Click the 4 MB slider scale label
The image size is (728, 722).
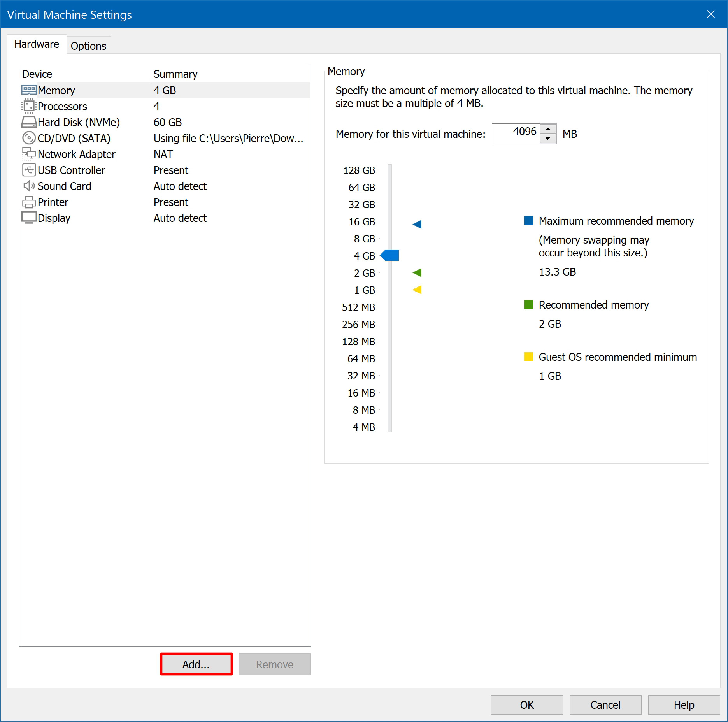click(x=364, y=427)
